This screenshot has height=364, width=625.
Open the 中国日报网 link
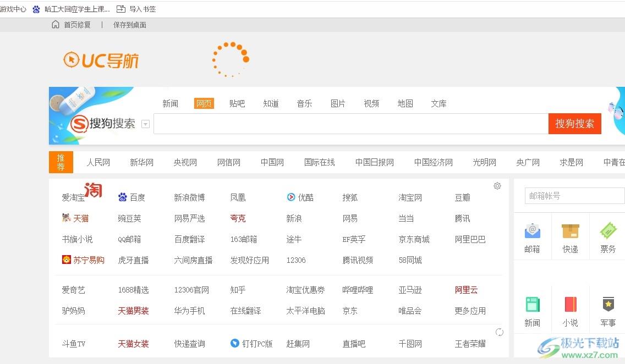click(375, 163)
